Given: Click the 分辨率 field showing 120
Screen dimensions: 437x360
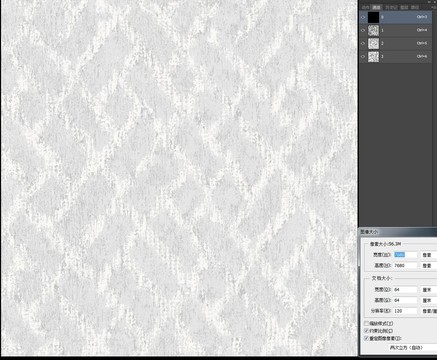Looking at the screenshot, I should (x=405, y=311).
